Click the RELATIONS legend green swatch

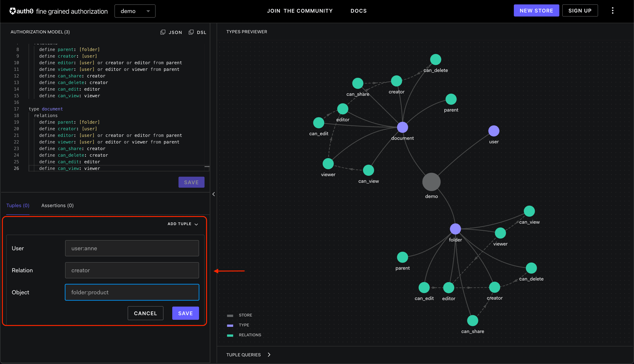point(230,336)
